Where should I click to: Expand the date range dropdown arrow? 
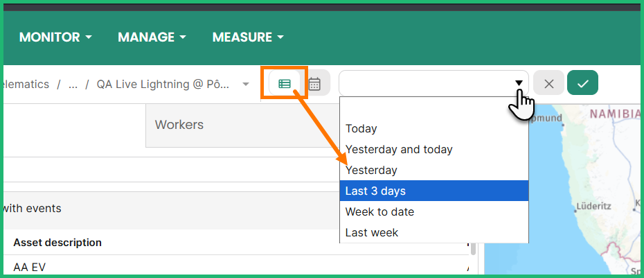(519, 84)
